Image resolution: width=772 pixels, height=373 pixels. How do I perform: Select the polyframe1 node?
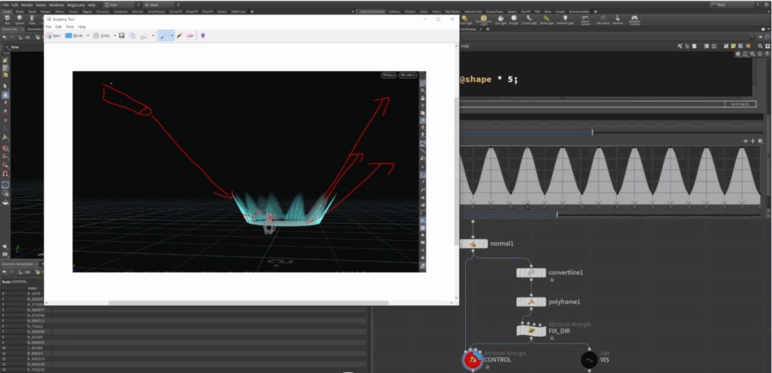(531, 302)
